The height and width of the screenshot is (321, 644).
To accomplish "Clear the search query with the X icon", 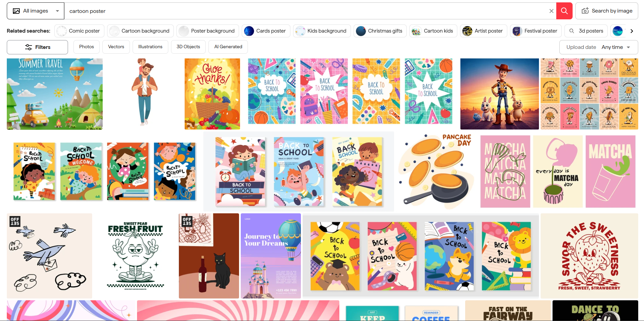I will tap(551, 11).
